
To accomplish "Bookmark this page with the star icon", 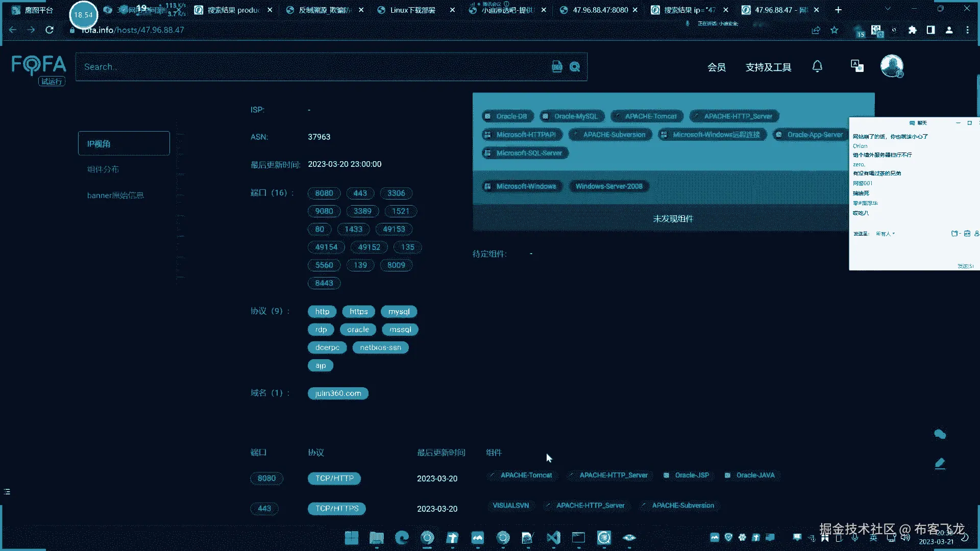I will pyautogui.click(x=834, y=30).
